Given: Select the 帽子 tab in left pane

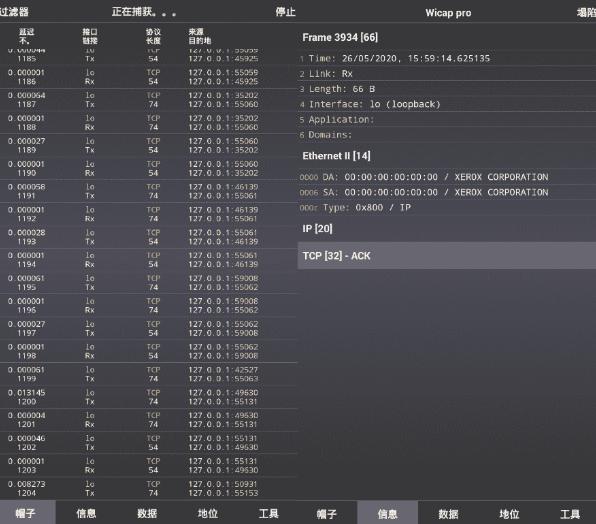Looking at the screenshot, I should coord(27,513).
